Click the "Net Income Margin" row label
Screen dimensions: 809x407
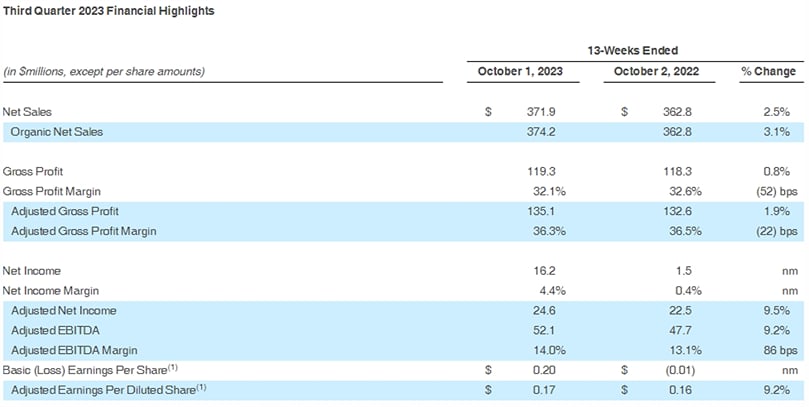(51, 291)
